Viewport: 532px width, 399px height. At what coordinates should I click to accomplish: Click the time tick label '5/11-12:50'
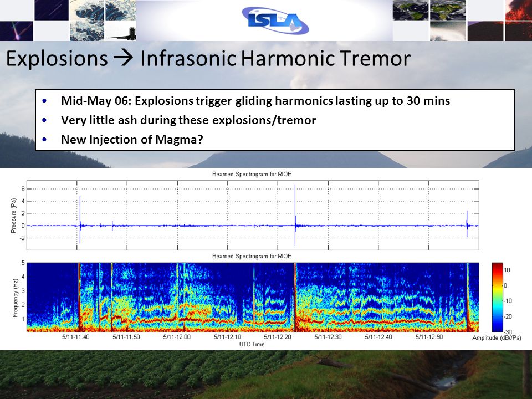point(429,337)
